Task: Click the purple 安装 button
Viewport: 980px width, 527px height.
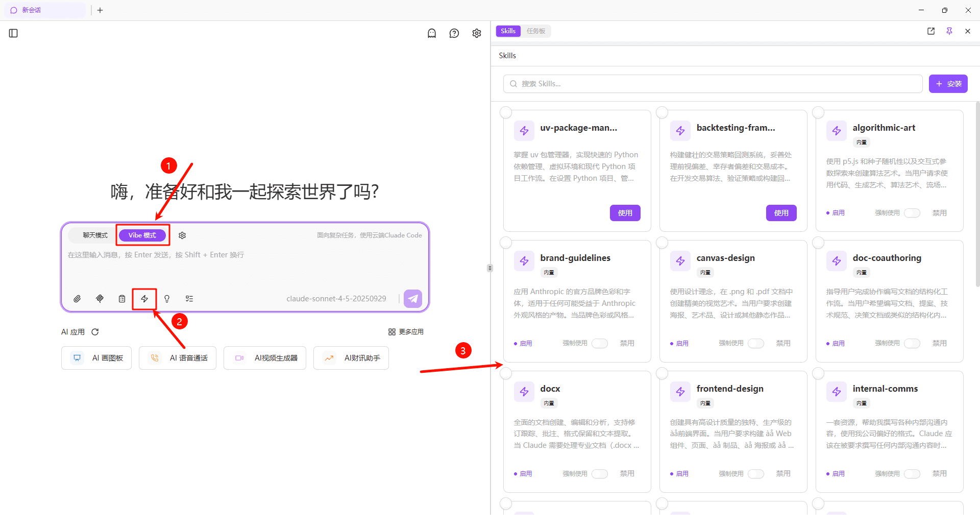Action: pos(948,84)
